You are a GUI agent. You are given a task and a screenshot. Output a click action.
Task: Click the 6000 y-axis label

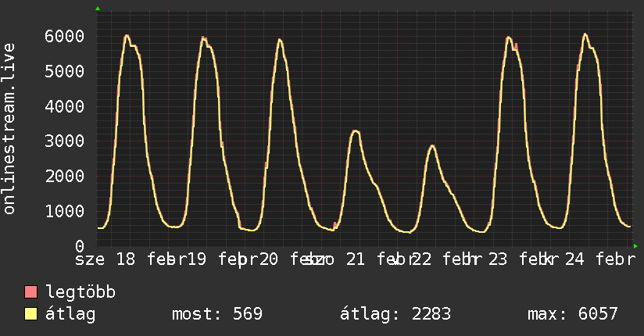[65, 36]
